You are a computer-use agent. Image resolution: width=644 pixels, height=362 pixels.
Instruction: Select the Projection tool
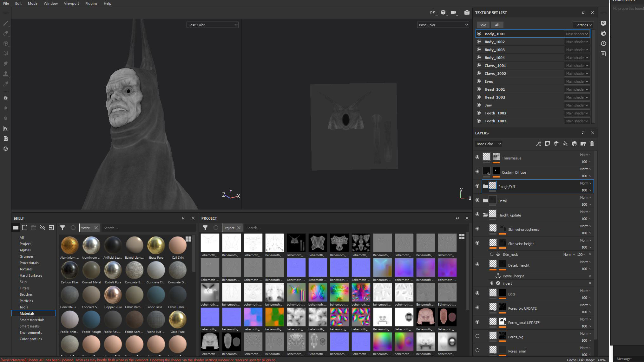5,43
